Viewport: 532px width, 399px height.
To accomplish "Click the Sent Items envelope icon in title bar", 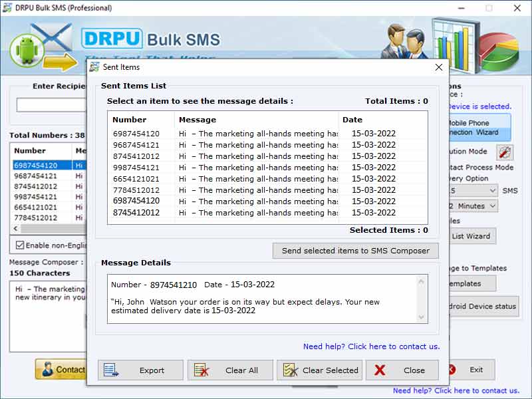I will click(95, 67).
